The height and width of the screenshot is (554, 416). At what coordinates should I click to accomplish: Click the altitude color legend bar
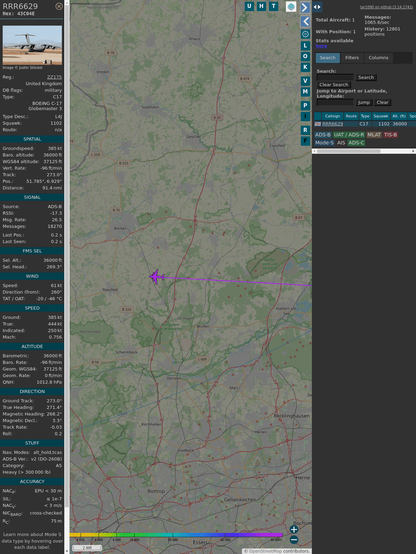click(176, 535)
